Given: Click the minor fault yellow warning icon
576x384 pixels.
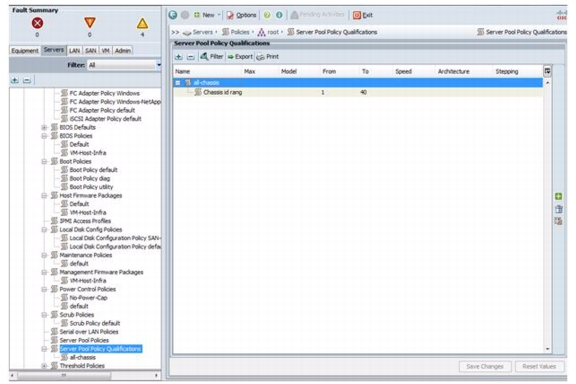Looking at the screenshot, I should (143, 24).
